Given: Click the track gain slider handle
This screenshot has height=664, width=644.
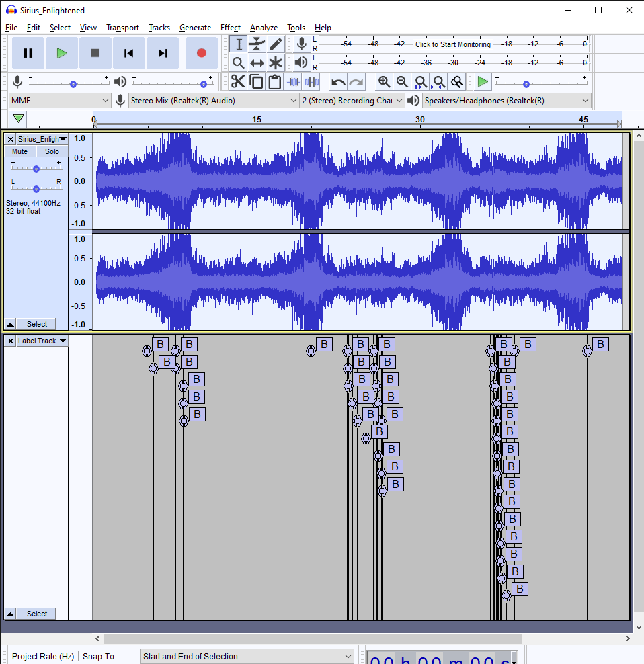Looking at the screenshot, I should 36,169.
